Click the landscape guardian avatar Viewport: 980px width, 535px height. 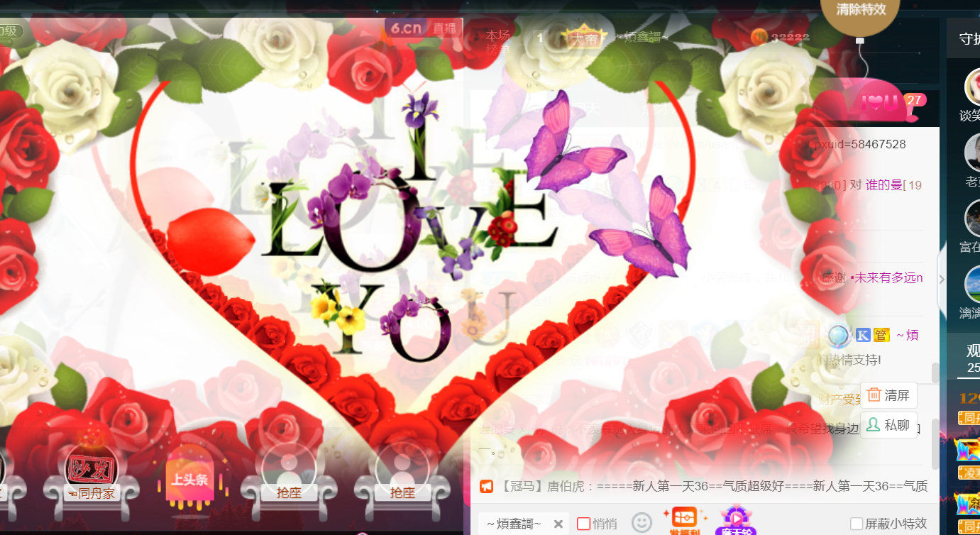pos(974,283)
